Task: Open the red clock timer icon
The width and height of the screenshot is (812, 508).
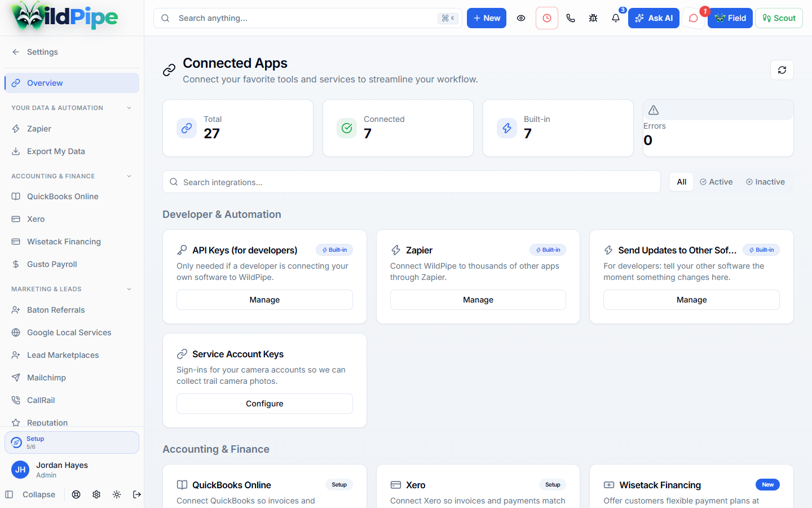Action: [547, 18]
